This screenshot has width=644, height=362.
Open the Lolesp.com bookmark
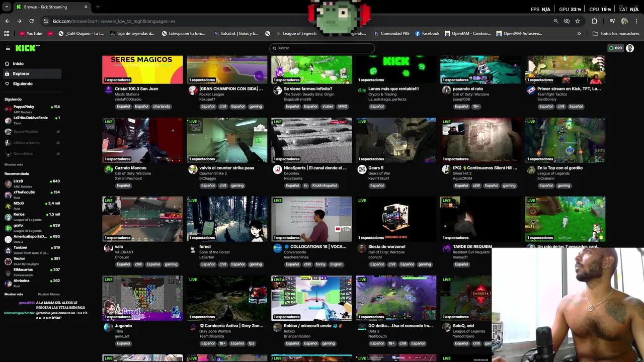tap(184, 34)
